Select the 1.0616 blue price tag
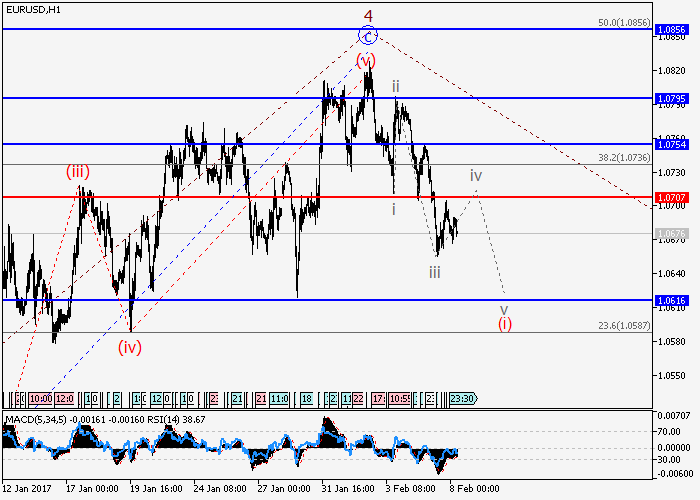This screenshot has width=700, height=500. (672, 300)
